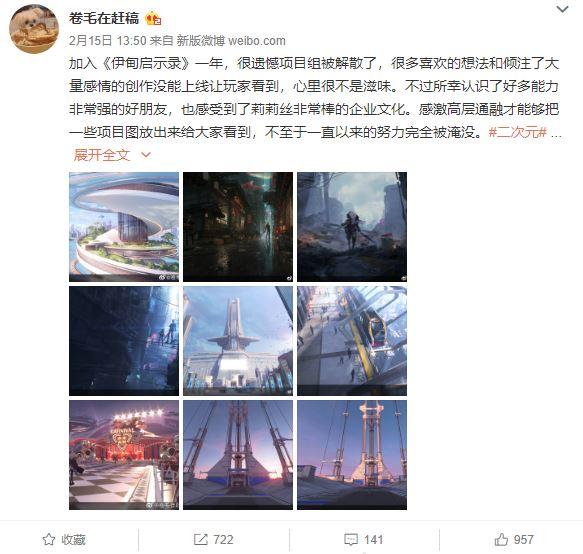Click the repost share icon
The height and width of the screenshot is (554, 583).
tap(201, 539)
